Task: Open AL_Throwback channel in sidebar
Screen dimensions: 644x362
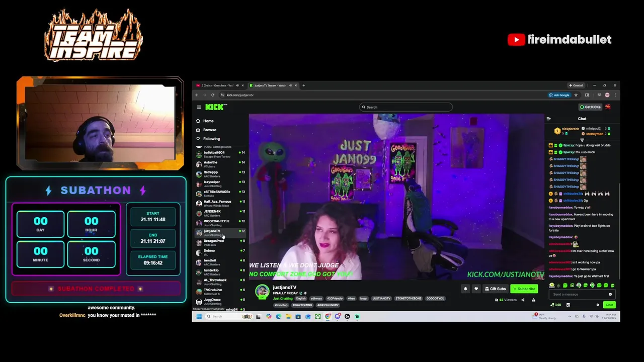Action: (x=220, y=282)
